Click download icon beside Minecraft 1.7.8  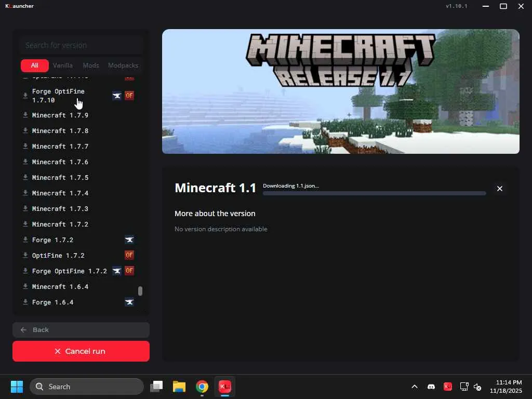click(x=25, y=130)
